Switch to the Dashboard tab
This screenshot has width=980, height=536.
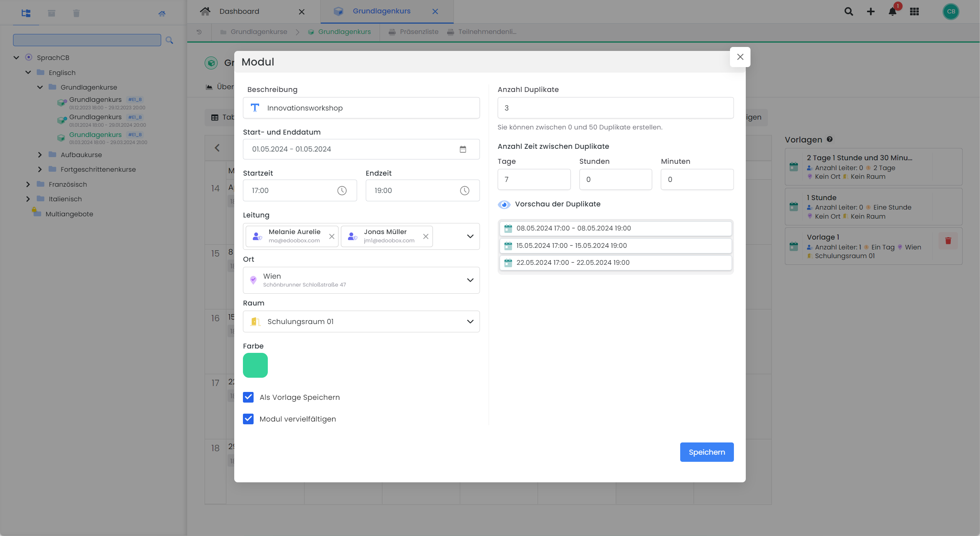(x=239, y=11)
